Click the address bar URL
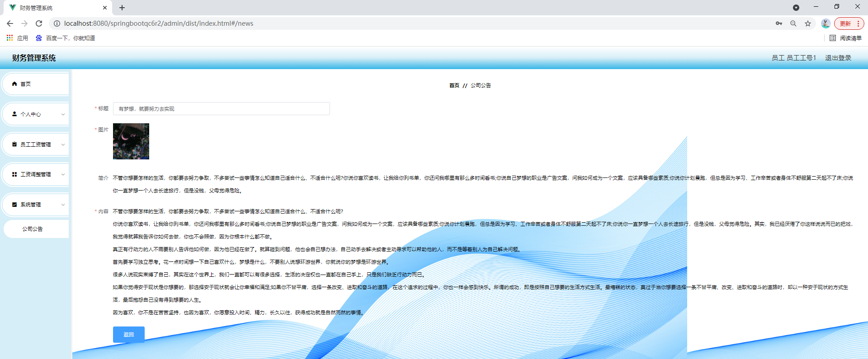The image size is (868, 359). tap(159, 23)
